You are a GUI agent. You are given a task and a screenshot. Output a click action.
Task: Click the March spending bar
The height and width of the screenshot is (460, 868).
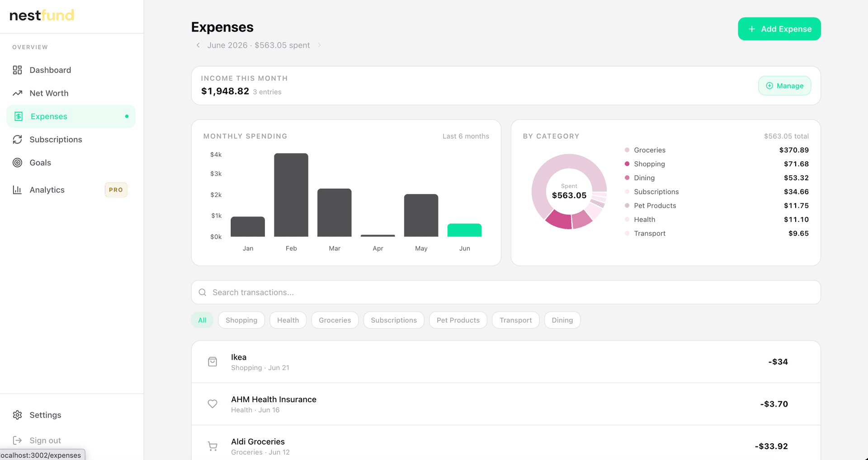335,212
